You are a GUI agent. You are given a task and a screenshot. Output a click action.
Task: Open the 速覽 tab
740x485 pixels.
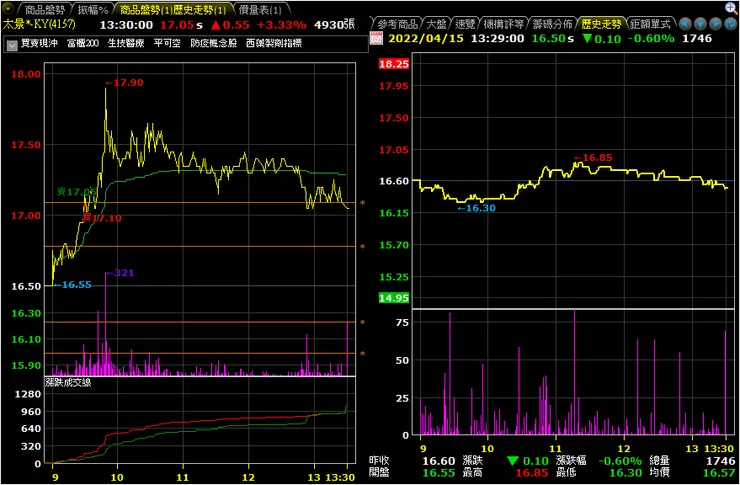[x=467, y=24]
